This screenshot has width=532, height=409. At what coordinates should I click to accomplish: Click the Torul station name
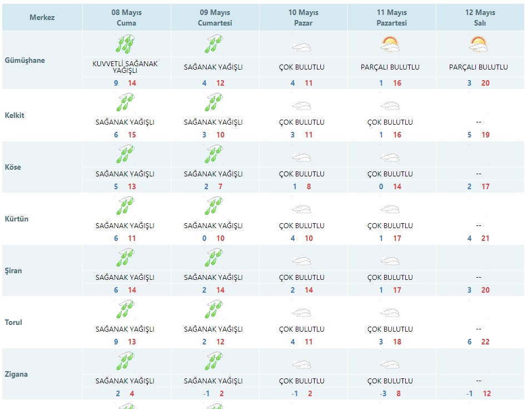13,322
